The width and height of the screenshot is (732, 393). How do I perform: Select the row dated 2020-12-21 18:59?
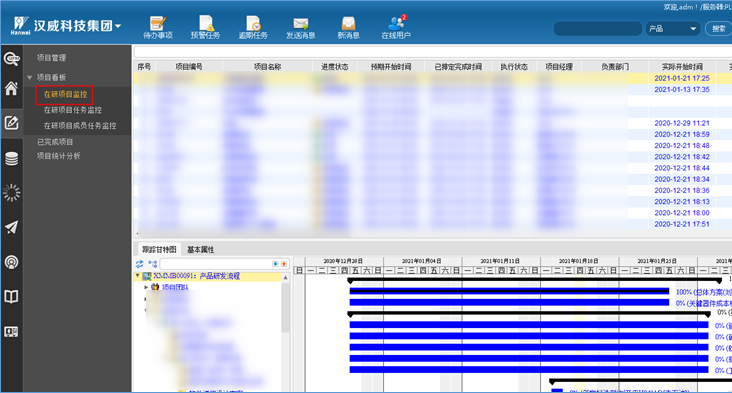433,134
